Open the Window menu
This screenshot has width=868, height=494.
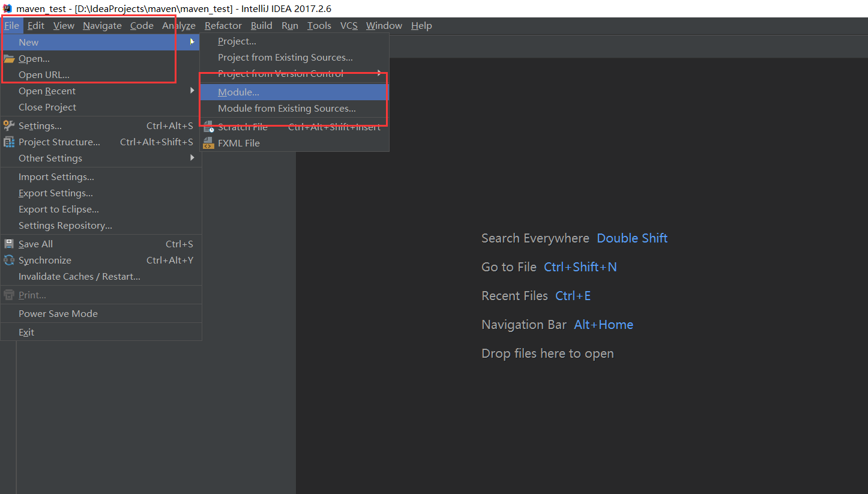384,25
